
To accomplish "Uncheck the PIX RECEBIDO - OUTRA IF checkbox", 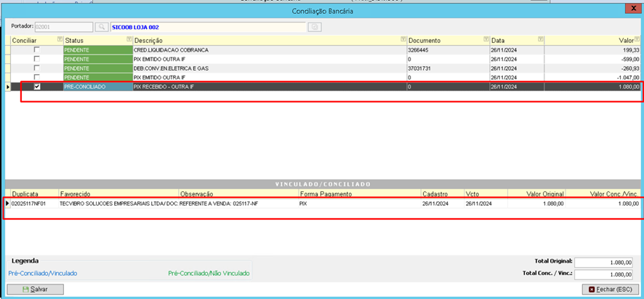I will point(37,87).
